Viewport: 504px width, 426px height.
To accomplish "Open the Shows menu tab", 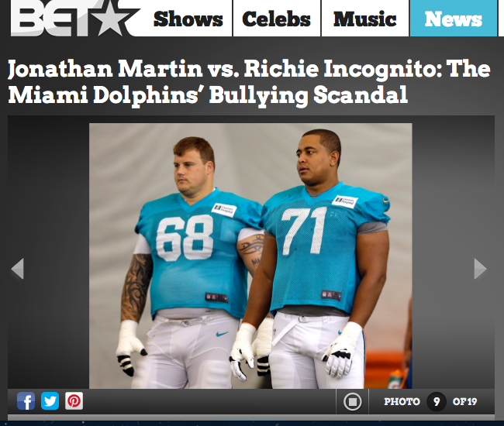I will pyautogui.click(x=188, y=19).
